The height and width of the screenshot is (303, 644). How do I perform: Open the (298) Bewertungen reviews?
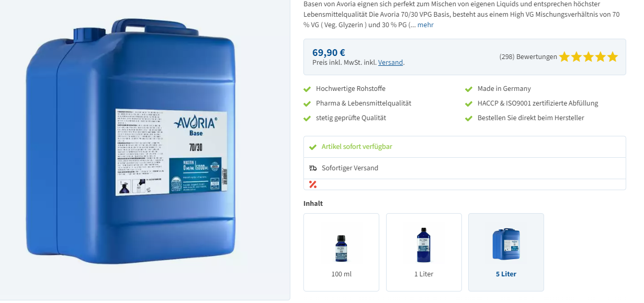(528, 57)
